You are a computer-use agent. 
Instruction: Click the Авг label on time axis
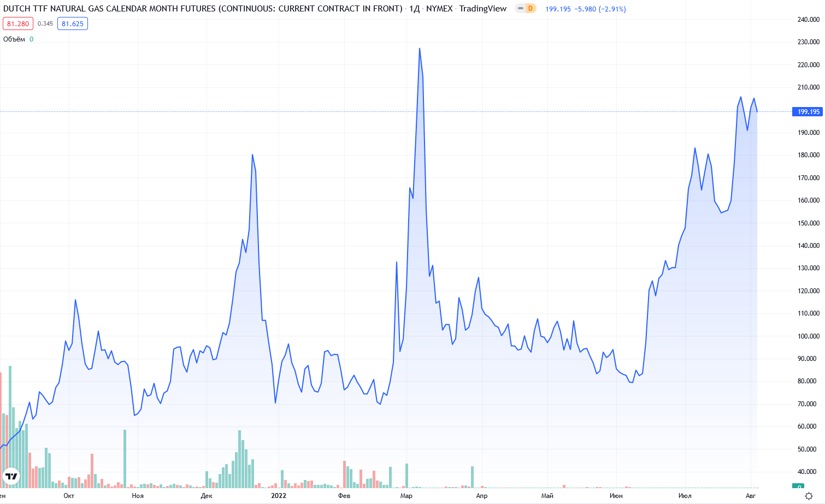[x=751, y=496]
